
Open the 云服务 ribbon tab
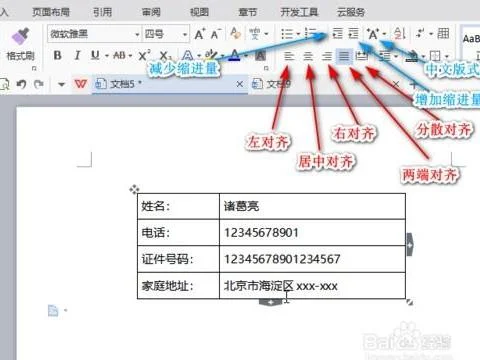(x=351, y=12)
